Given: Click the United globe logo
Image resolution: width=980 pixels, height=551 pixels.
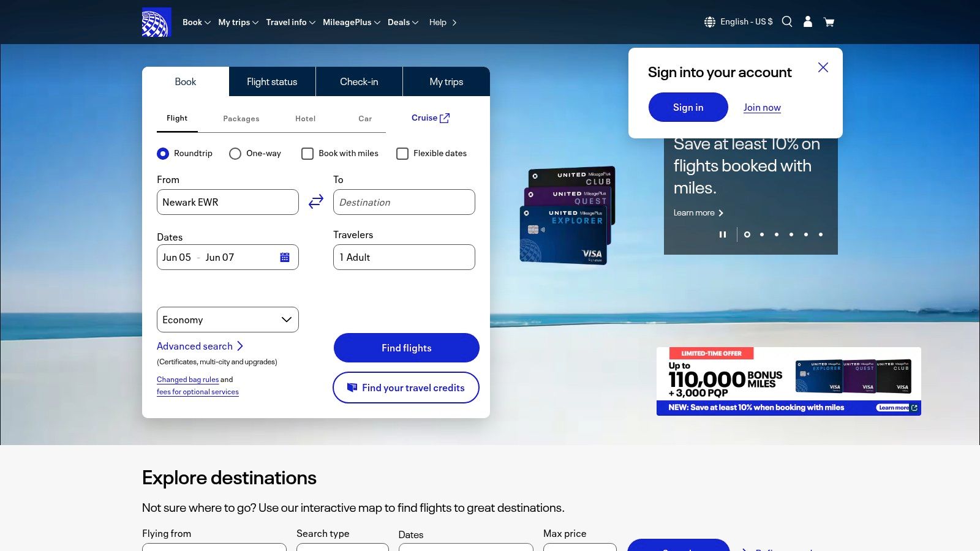Looking at the screenshot, I should 157,21.
